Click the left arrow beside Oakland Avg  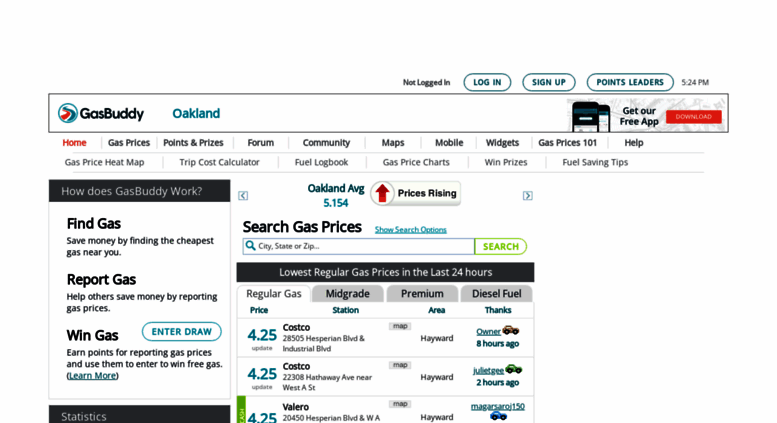[243, 196]
